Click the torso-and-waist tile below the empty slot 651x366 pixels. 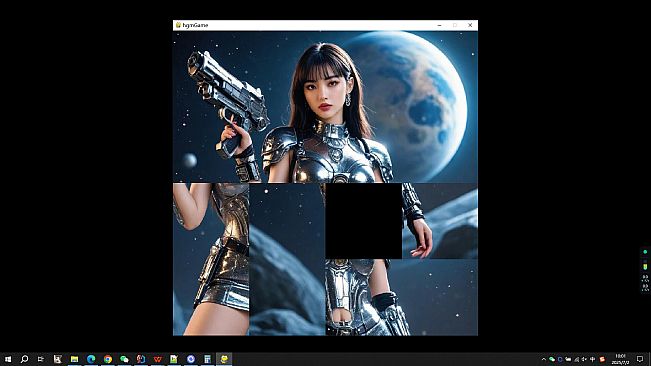(364, 297)
